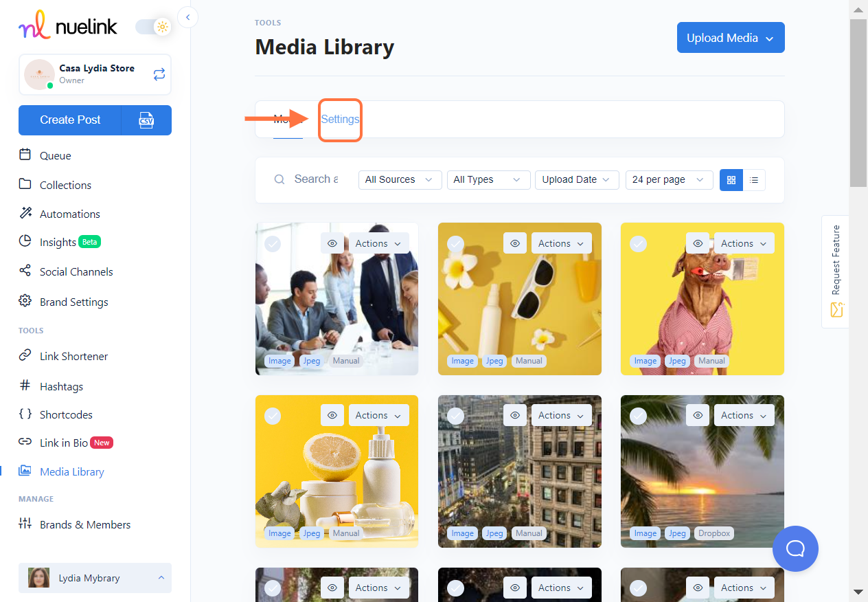This screenshot has height=602, width=868.
Task: Open Actions menu for lemon cosmetics image
Action: [x=379, y=415]
